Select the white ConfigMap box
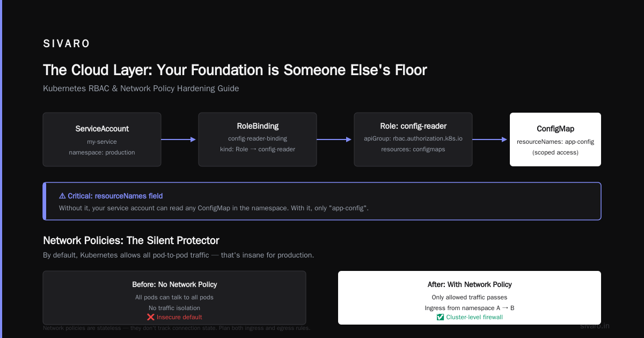This screenshot has width=644, height=338. click(x=555, y=139)
